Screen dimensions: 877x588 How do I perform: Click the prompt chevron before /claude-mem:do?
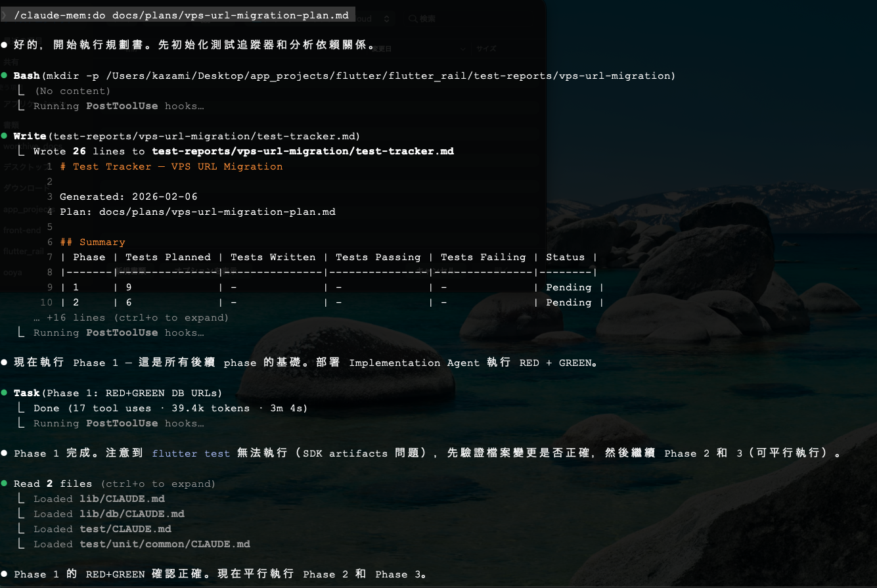pyautogui.click(x=4, y=14)
